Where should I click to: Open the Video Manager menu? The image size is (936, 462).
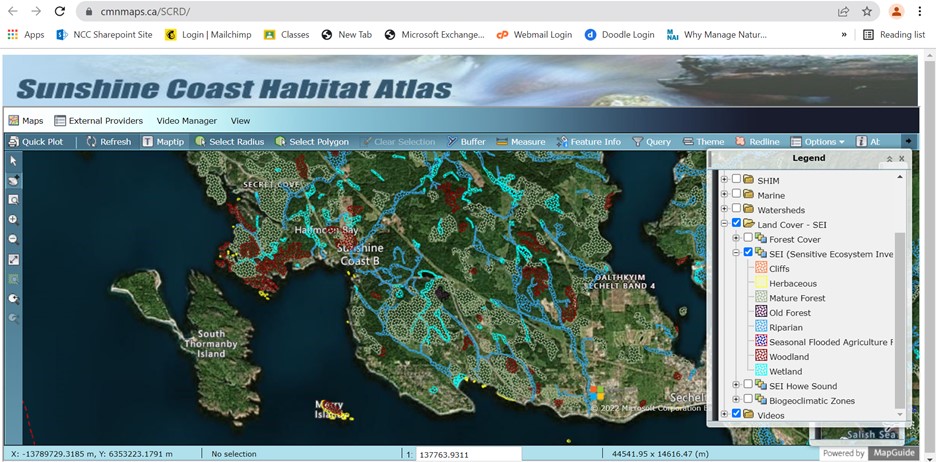pos(187,121)
